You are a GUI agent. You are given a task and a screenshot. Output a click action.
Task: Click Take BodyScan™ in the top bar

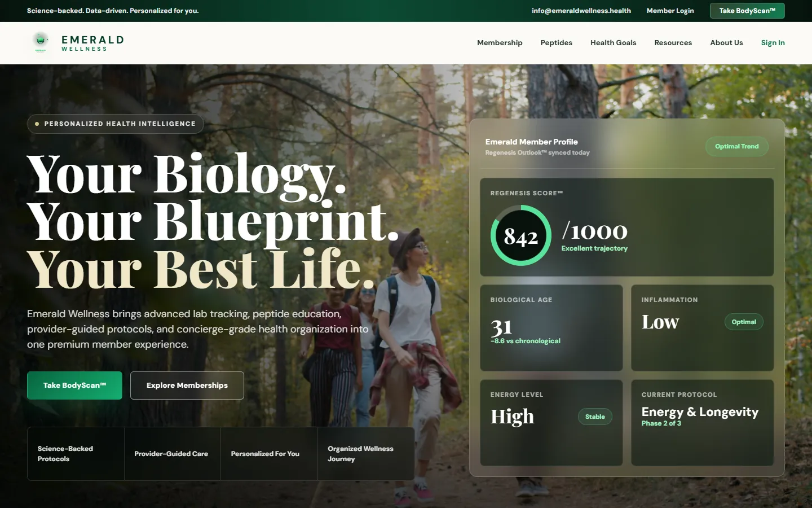(747, 11)
